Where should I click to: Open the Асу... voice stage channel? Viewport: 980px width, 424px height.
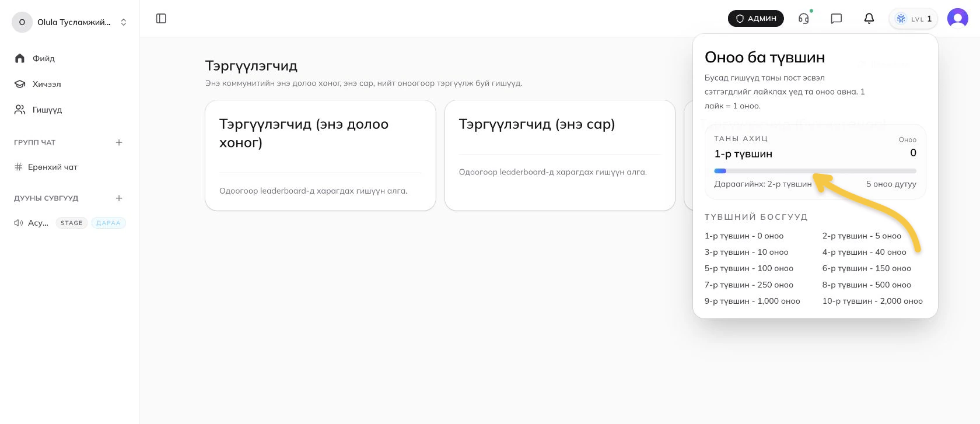(x=70, y=223)
